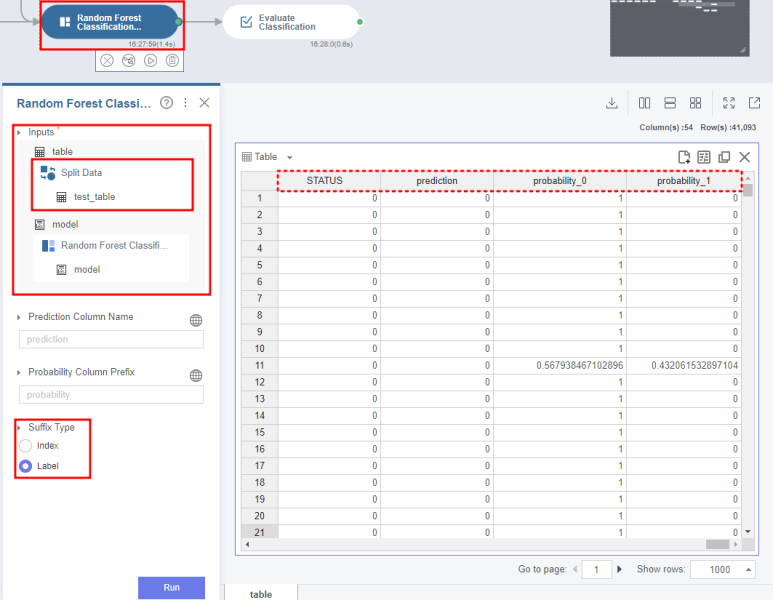This screenshot has height=600, width=773.
Task: Close the table view panel
Action: 745,157
